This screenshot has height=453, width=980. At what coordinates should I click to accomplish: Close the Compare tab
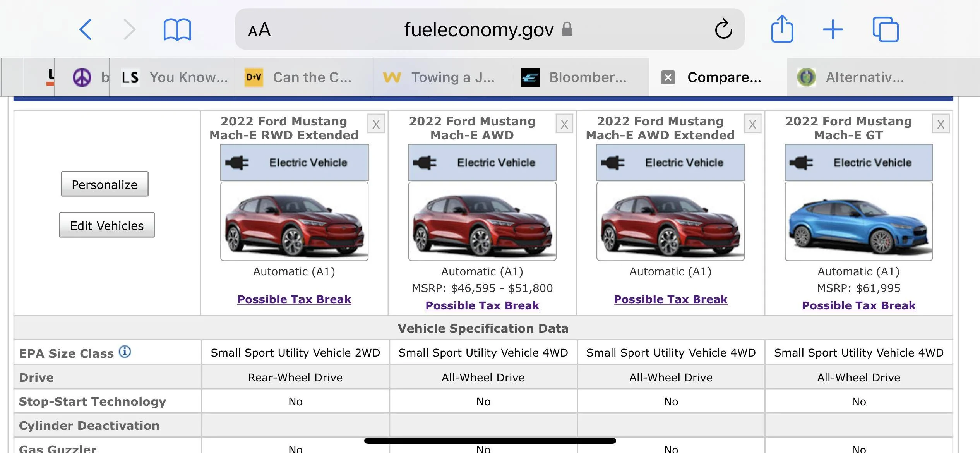[x=668, y=77]
